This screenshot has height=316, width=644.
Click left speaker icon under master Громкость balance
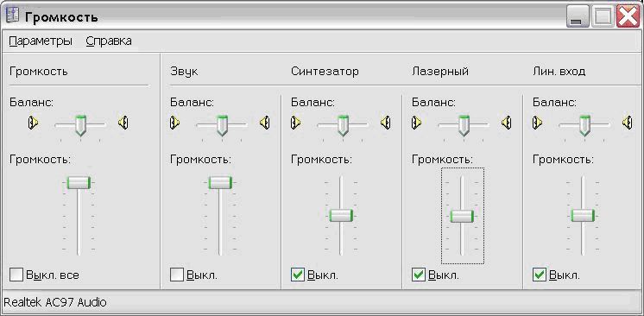[x=33, y=123]
